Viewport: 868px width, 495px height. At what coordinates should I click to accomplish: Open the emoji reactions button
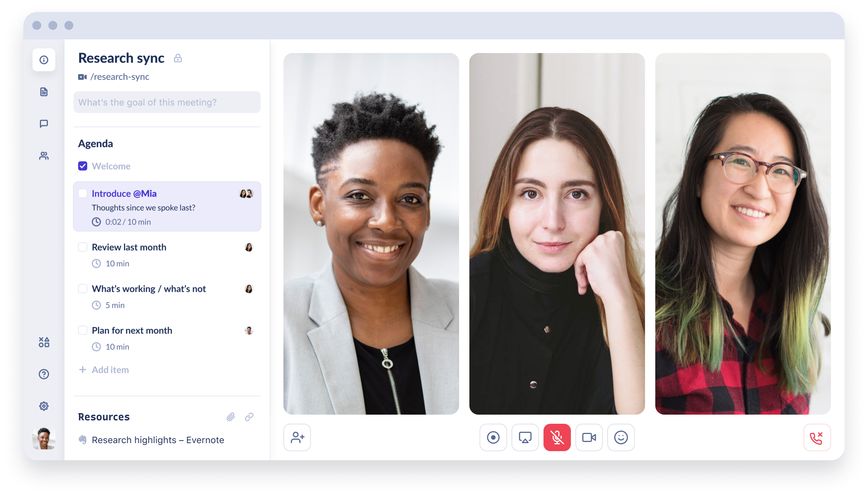(x=621, y=437)
